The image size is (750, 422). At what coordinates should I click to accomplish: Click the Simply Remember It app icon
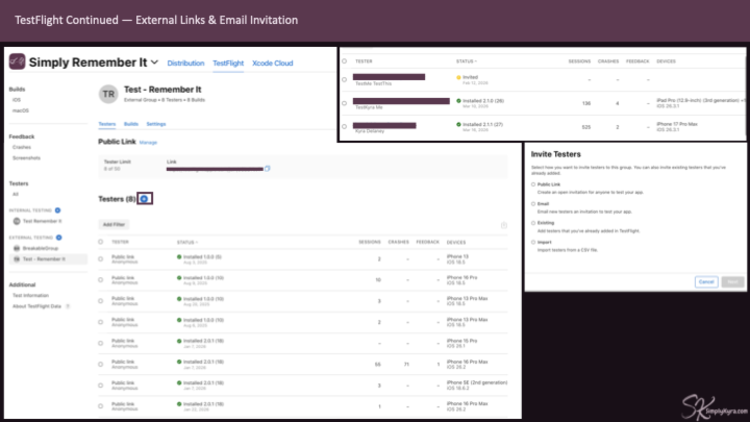click(x=17, y=62)
